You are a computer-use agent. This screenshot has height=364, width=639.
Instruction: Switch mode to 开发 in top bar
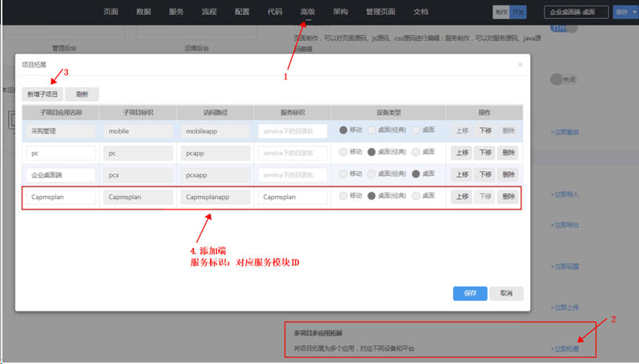tap(519, 12)
